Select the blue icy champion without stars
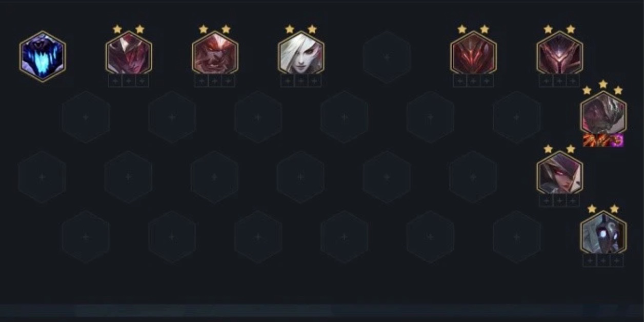This screenshot has height=322, width=644. point(43,56)
